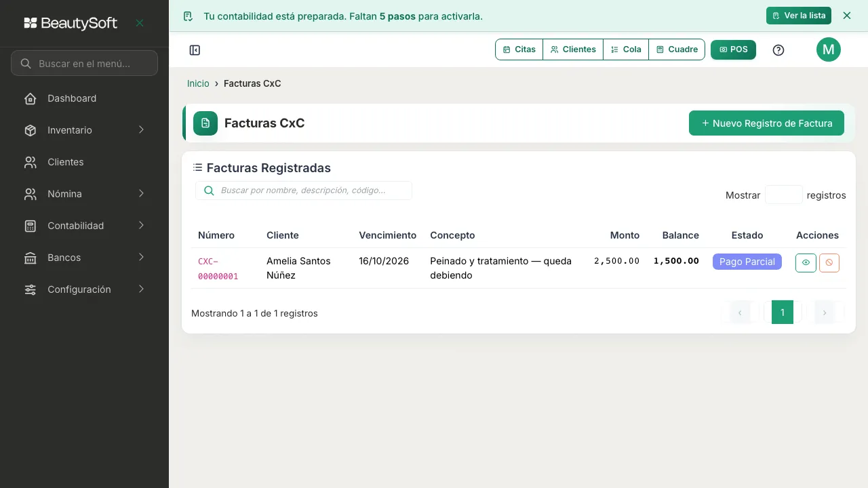The image size is (868, 488).
Task: Cancel invoice CXC-00000001 with red icon
Action: [x=829, y=262]
